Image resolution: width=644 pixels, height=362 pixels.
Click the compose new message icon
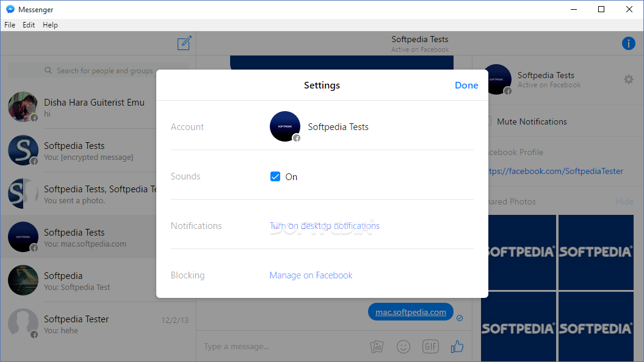coord(184,43)
